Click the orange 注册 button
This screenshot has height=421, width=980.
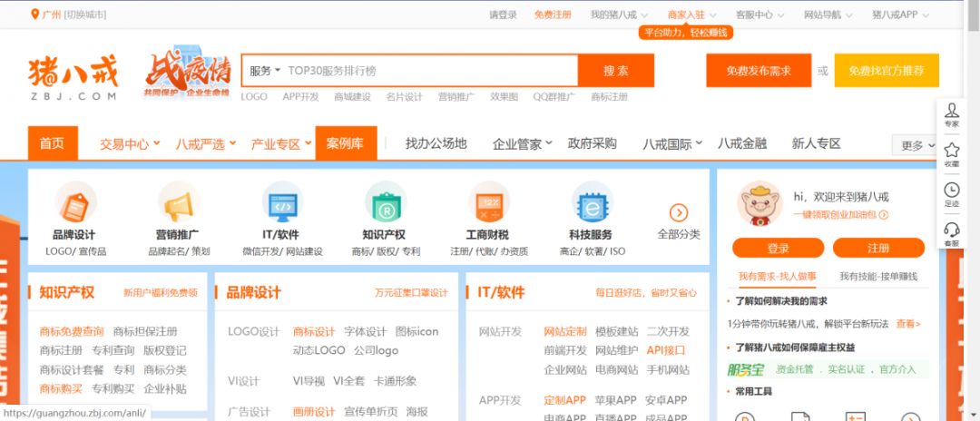point(878,248)
